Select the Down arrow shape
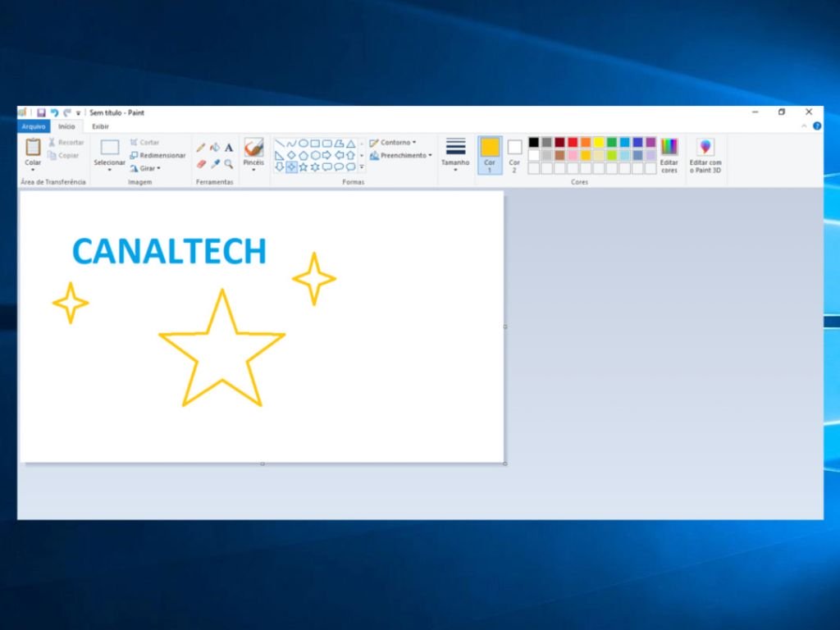840x630 pixels. pos(279,167)
